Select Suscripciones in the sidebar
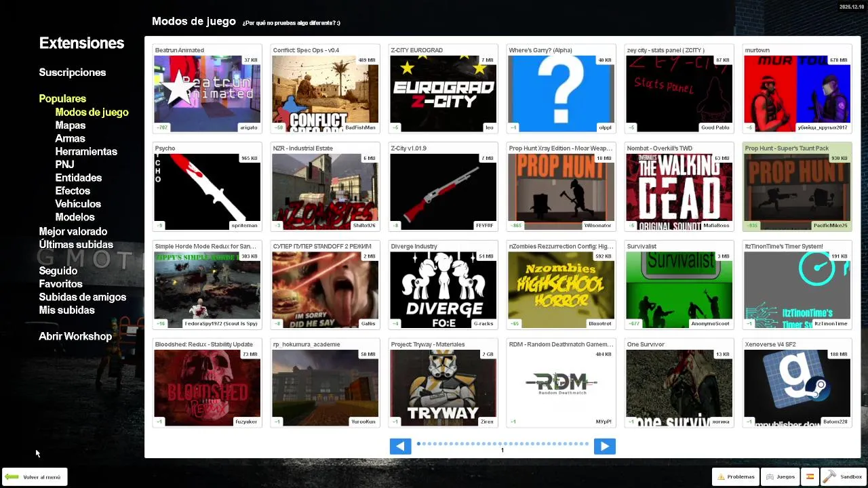Image resolution: width=868 pixels, height=488 pixels. pyautogui.click(x=73, y=73)
